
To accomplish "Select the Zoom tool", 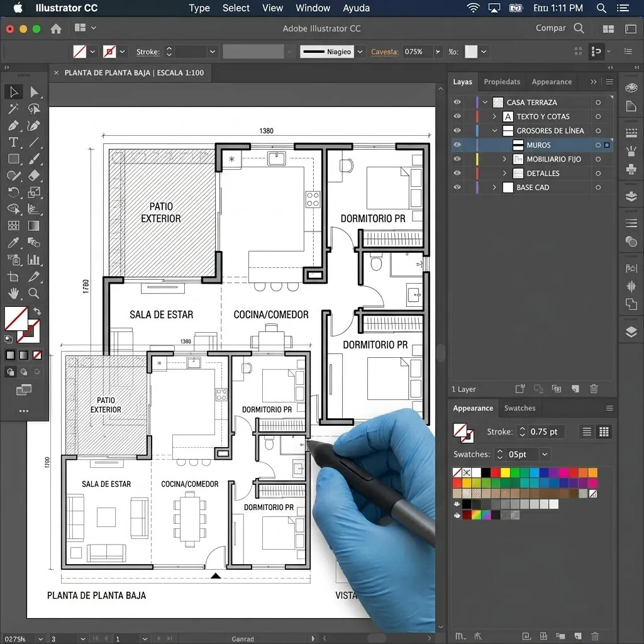I will pos(34,294).
